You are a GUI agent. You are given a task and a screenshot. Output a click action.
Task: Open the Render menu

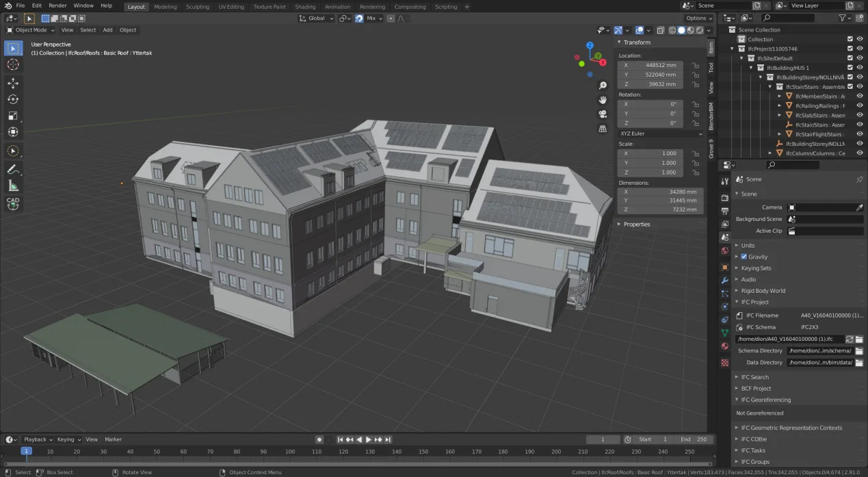(x=57, y=5)
